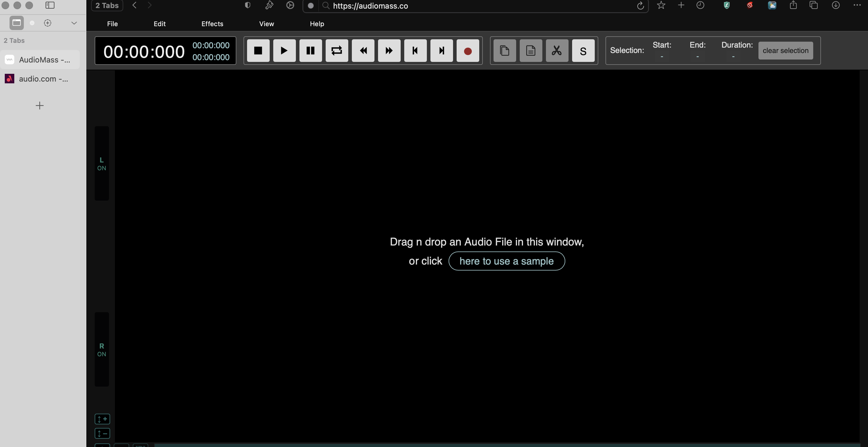
Task: Open the 2 Tabs group button
Action: [x=107, y=5]
